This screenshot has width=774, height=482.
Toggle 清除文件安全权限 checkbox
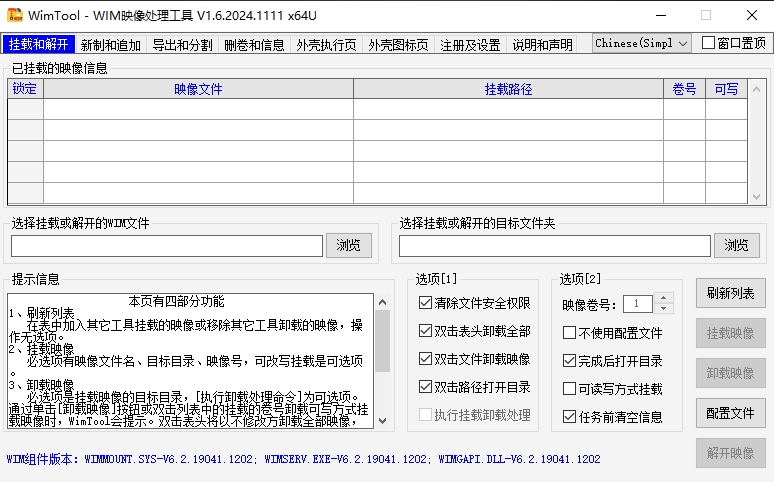pos(426,303)
